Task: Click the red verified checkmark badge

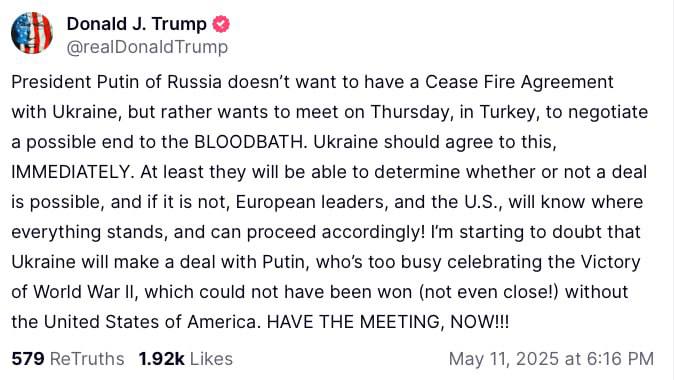Action: click(x=221, y=24)
